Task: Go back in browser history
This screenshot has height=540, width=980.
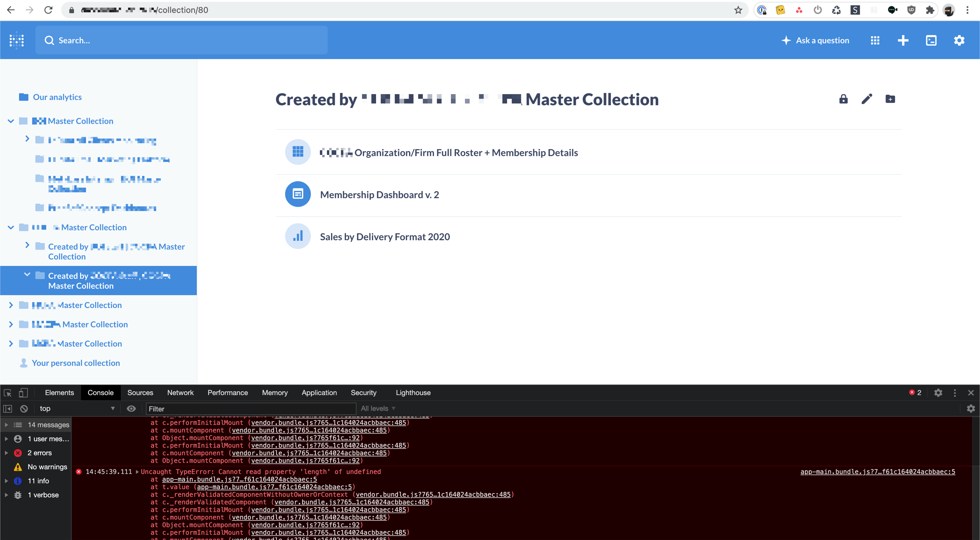Action: [11, 10]
